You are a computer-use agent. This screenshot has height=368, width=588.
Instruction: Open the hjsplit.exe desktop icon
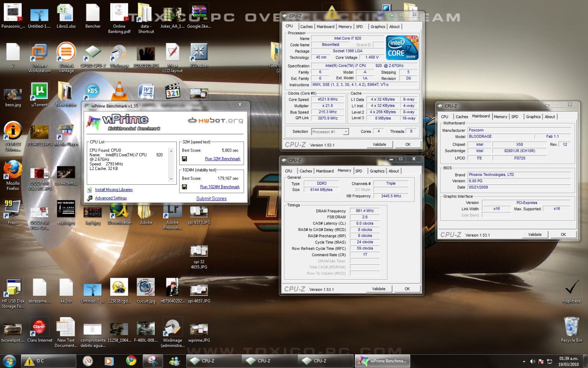coord(571,291)
